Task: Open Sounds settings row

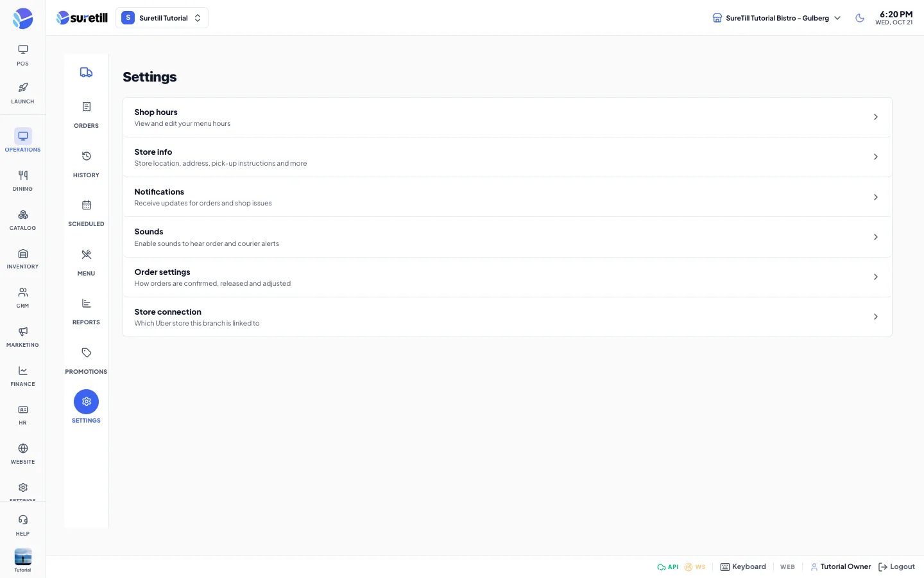Action: click(x=507, y=237)
